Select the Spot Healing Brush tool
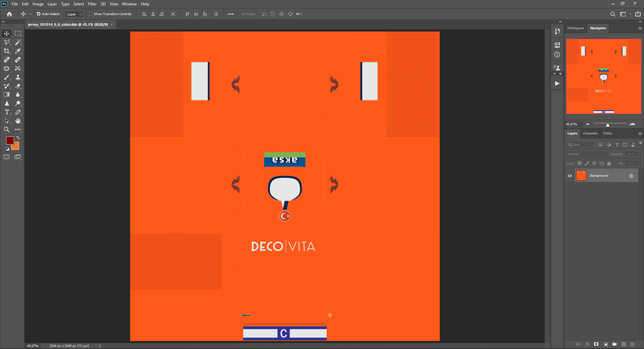The height and width of the screenshot is (349, 644). tap(7, 60)
